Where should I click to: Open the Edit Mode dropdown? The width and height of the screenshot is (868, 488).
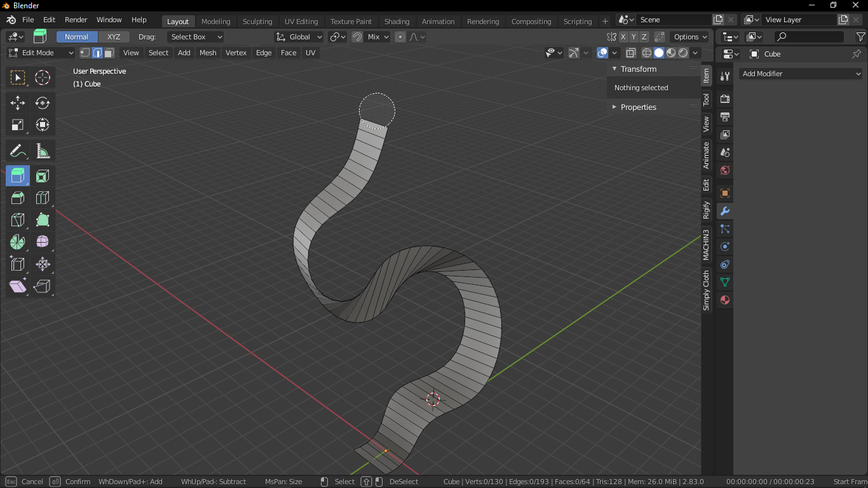pos(41,53)
